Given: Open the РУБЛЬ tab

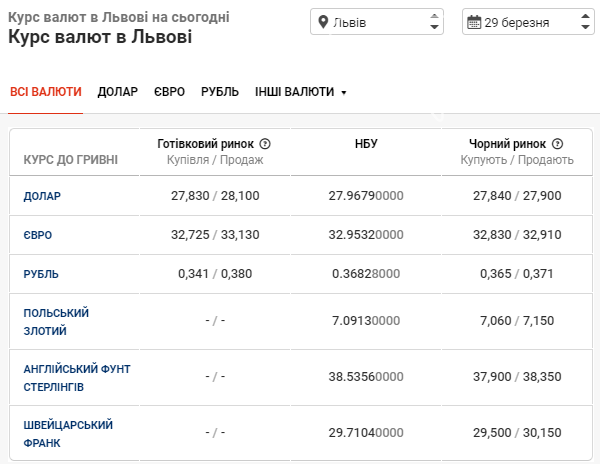Looking at the screenshot, I should [220, 92].
